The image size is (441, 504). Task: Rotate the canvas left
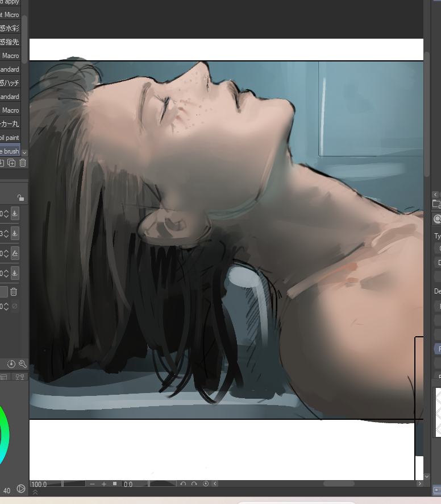[183, 484]
